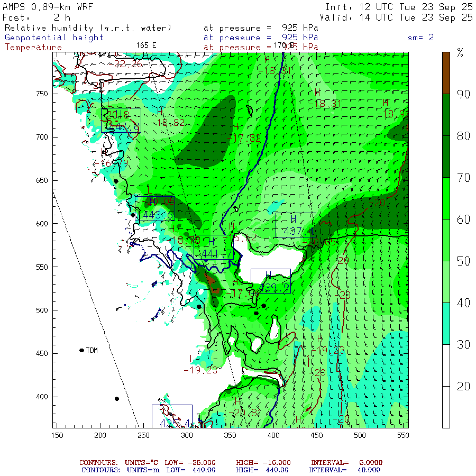Viewport: 476px width, 476px height.
Task: Click the blue 'Geopotential height' label
Action: pos(54,38)
